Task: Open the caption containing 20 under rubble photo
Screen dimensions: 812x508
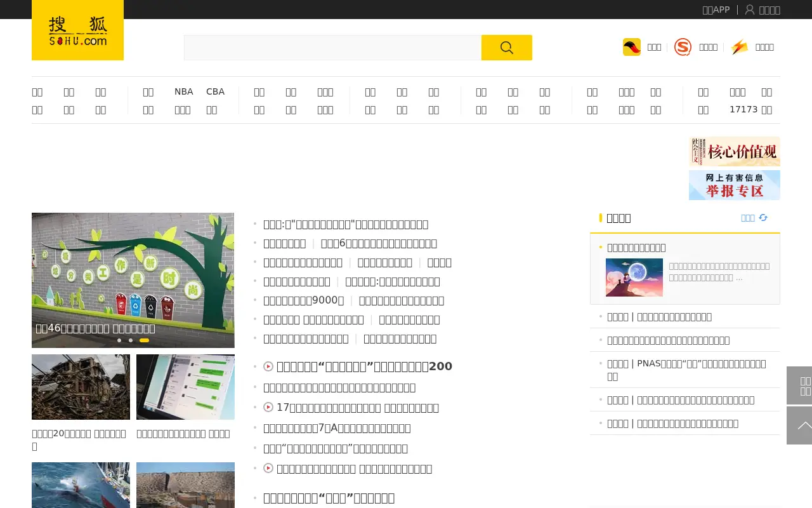Action: click(79, 439)
